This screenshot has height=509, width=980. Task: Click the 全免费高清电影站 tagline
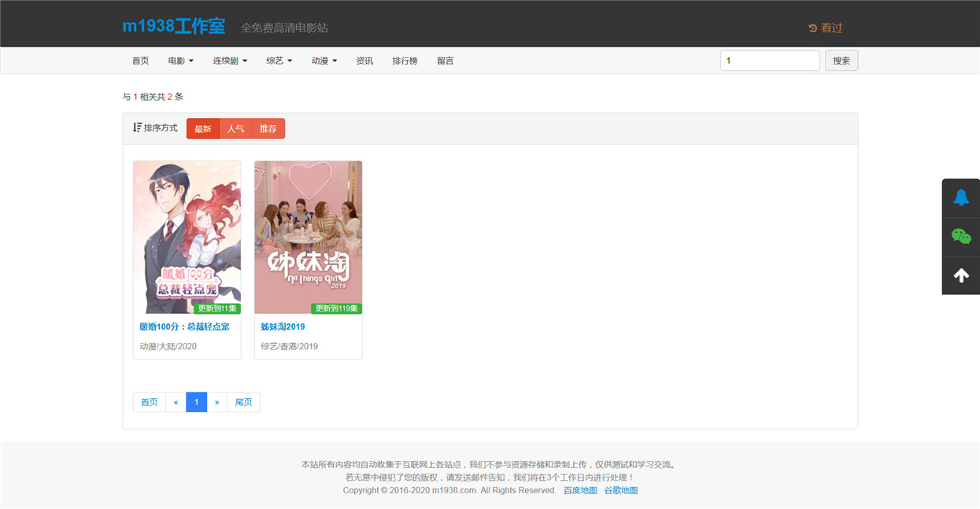coord(284,28)
